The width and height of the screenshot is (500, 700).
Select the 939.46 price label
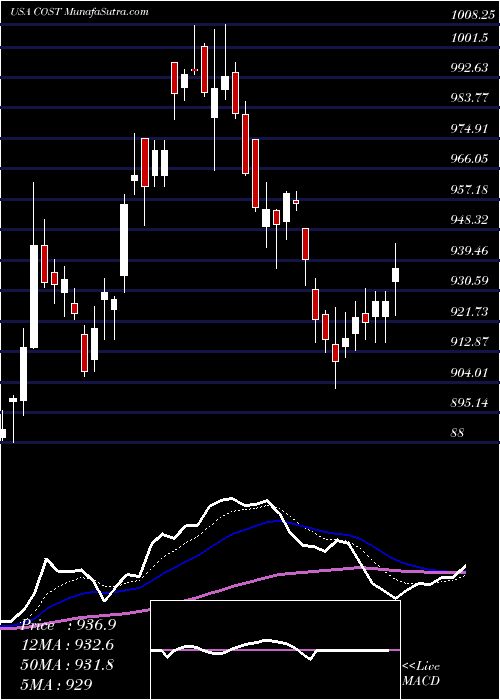point(470,250)
